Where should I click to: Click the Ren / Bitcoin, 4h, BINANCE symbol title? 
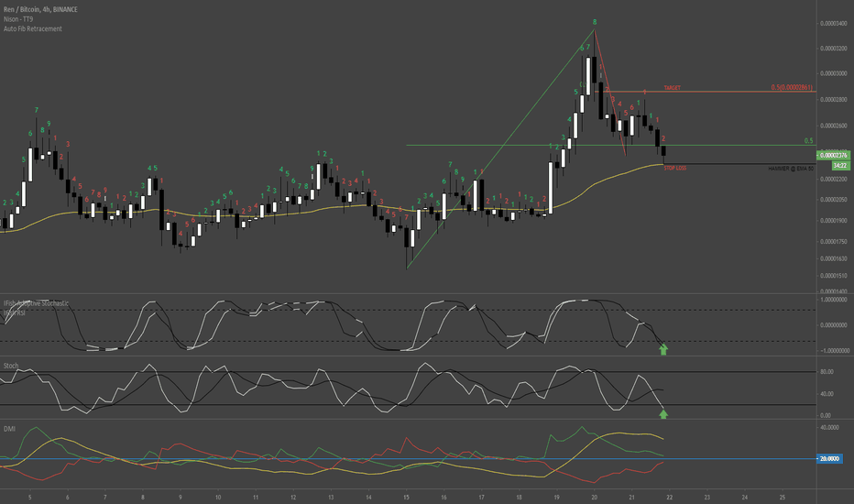pyautogui.click(x=40, y=9)
